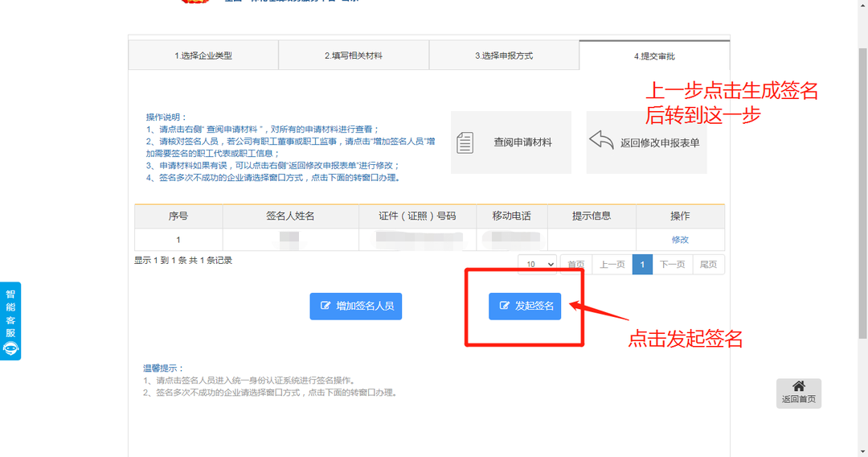Open the page size dropdown showing 10
This screenshot has height=457, width=868.
click(x=539, y=264)
